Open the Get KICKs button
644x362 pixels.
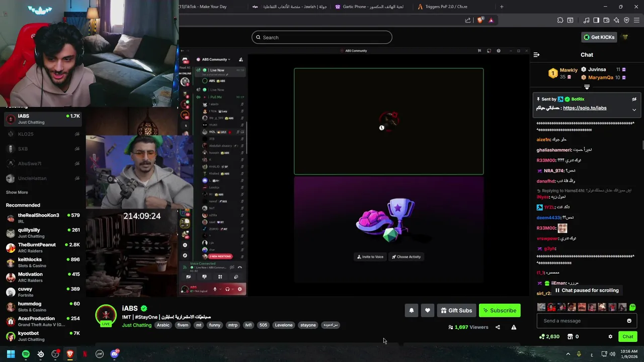(599, 37)
